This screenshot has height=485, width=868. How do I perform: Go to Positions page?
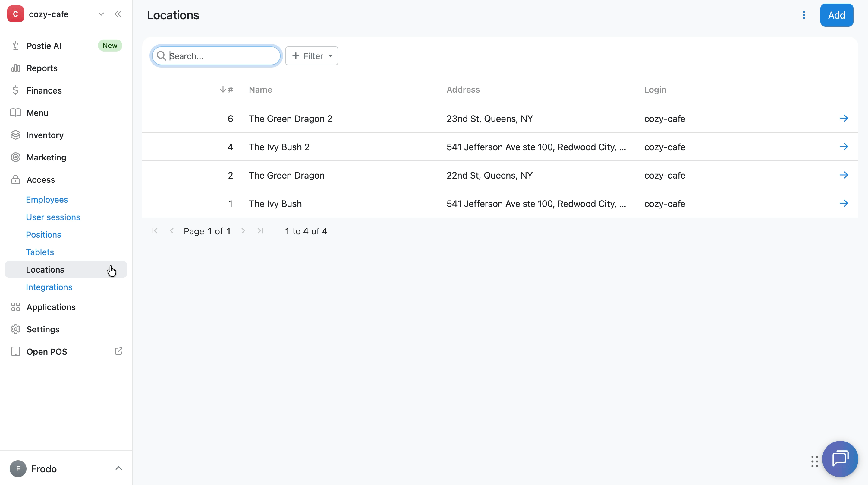point(43,235)
